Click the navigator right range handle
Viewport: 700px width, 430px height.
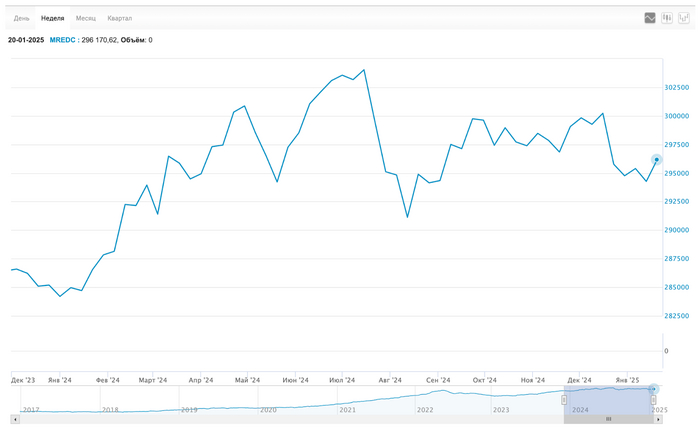[x=655, y=400]
